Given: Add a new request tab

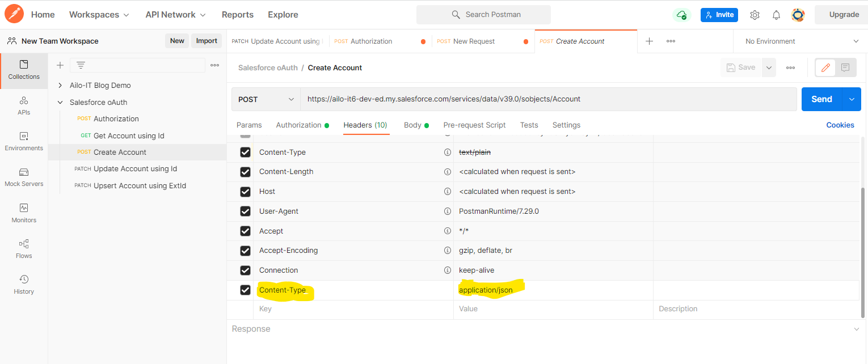Looking at the screenshot, I should [x=650, y=41].
